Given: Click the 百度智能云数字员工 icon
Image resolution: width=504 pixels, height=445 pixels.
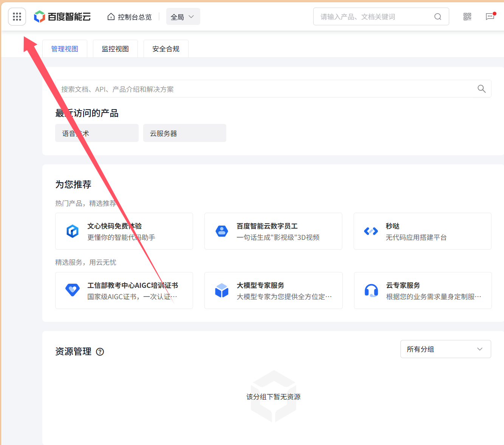Looking at the screenshot, I should [x=222, y=231].
